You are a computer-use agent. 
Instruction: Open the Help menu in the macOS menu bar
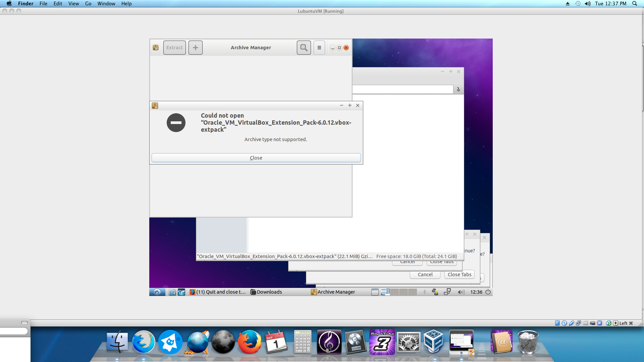(126, 4)
